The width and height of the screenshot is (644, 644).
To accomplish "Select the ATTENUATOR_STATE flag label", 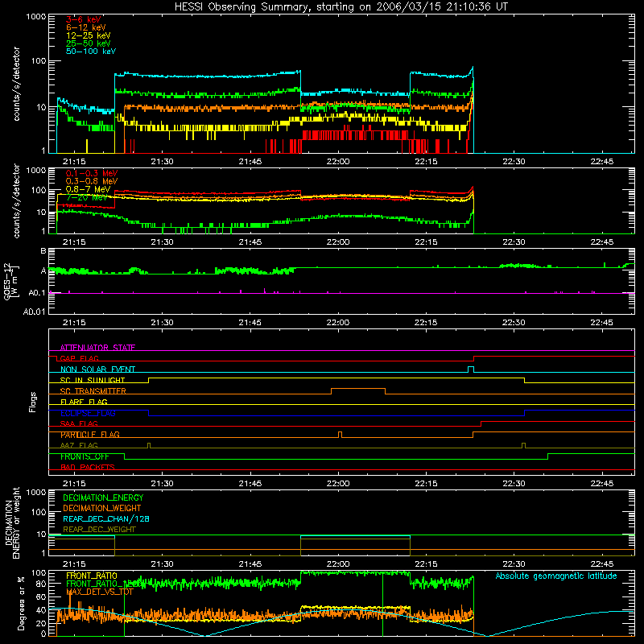I will point(97,348).
